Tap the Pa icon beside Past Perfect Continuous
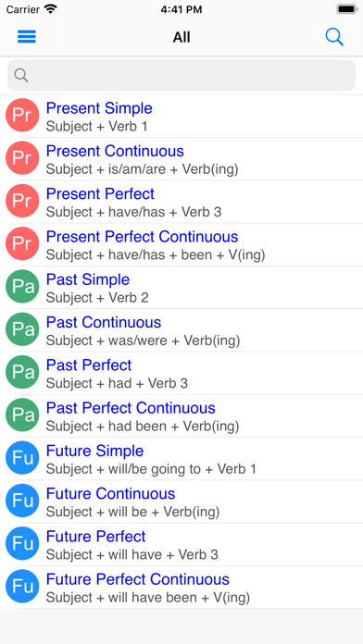 click(22, 415)
